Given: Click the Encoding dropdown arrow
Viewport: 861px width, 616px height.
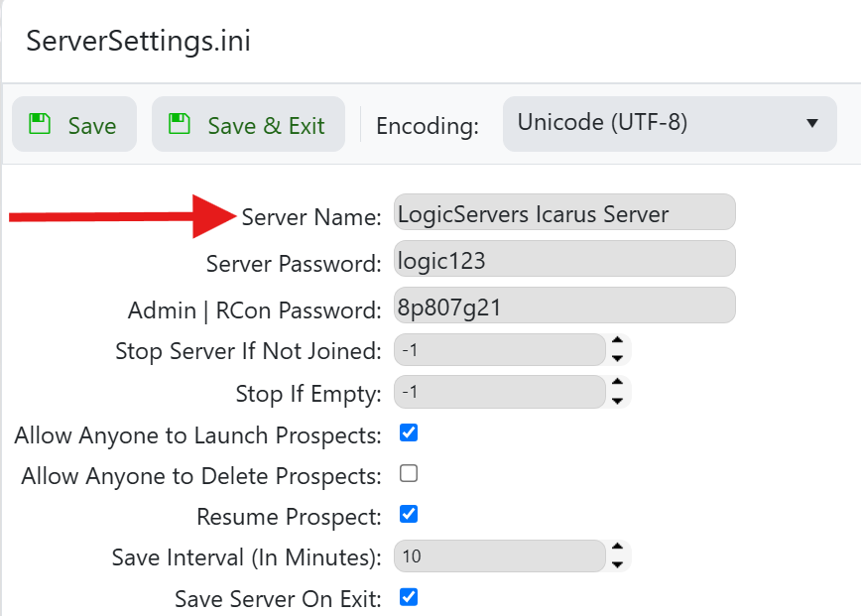Looking at the screenshot, I should coord(812,124).
